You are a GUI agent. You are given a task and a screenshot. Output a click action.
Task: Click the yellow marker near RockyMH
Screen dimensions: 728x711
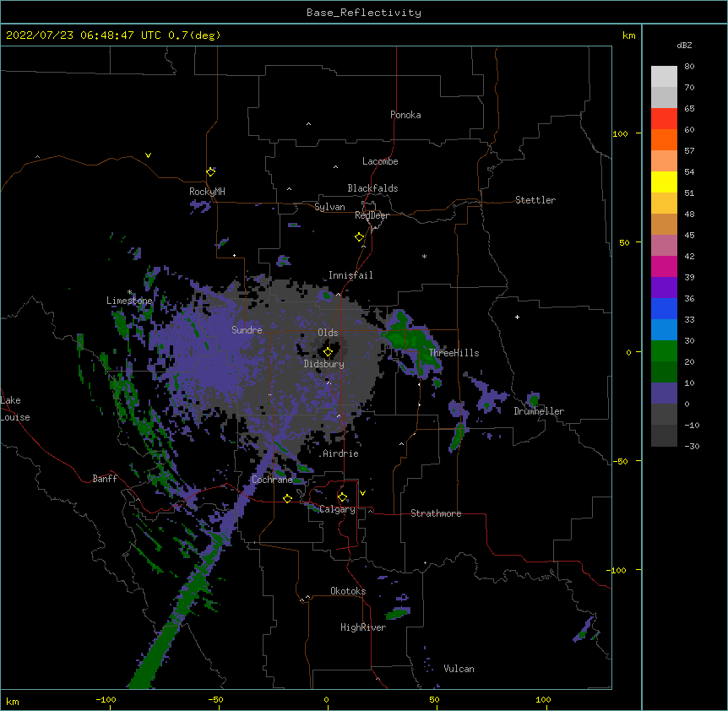coord(211,171)
